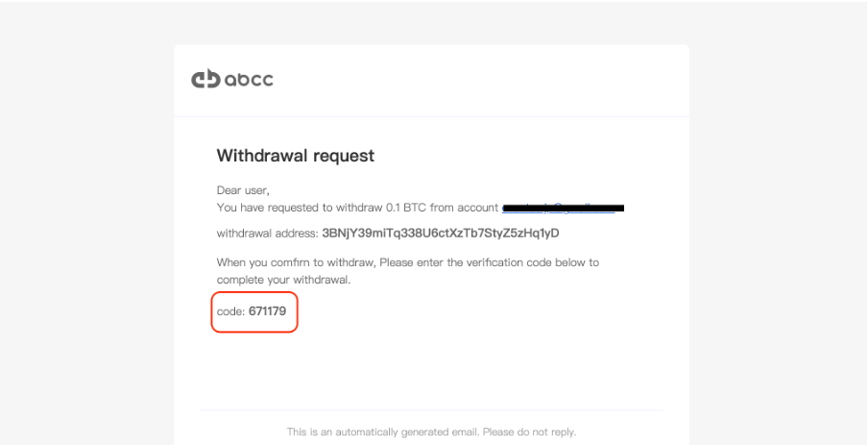Click the Withdrawal request heading
Image resolution: width=868 pixels, height=446 pixels.
tap(296, 155)
